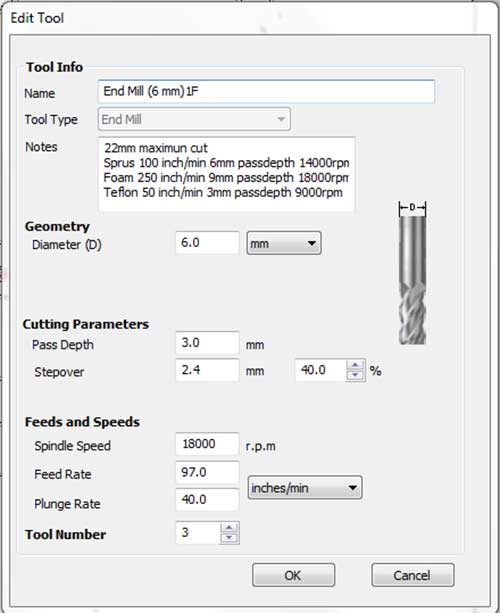Increment Tool Number with up arrow
The image size is (500, 613).
[229, 528]
